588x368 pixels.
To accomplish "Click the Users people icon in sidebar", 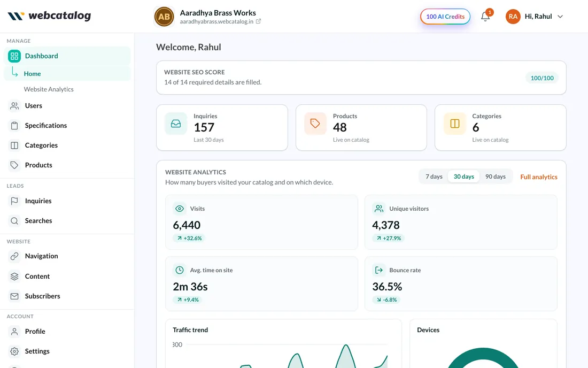I will coord(14,106).
